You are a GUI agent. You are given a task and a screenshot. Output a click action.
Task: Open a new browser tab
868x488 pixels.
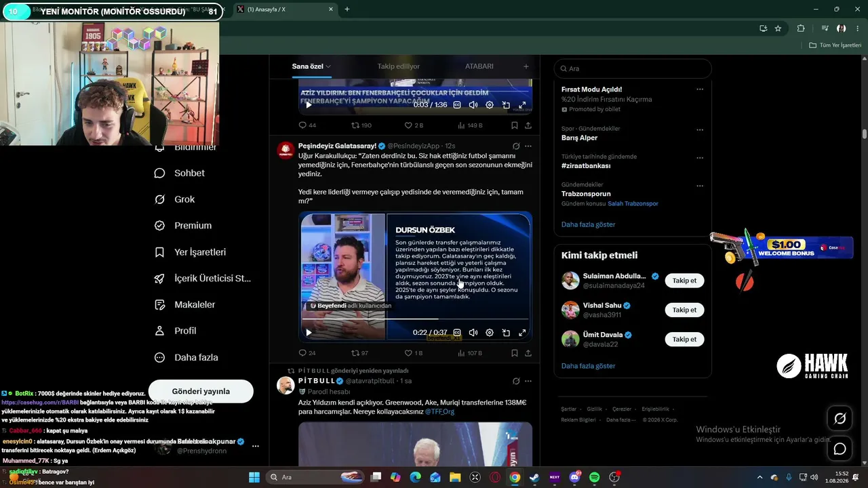tap(347, 9)
